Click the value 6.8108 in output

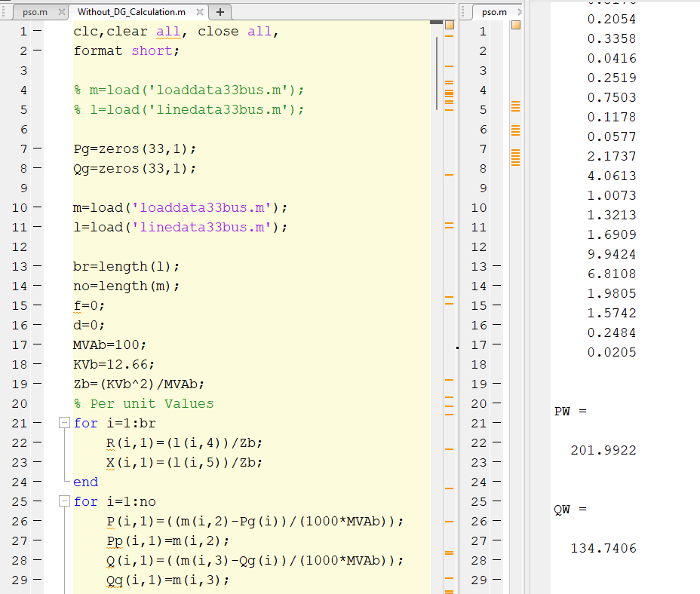click(612, 274)
